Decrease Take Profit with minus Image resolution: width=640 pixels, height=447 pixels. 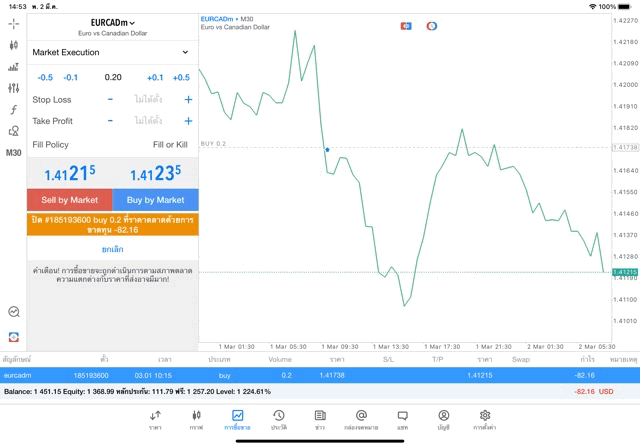(x=110, y=121)
